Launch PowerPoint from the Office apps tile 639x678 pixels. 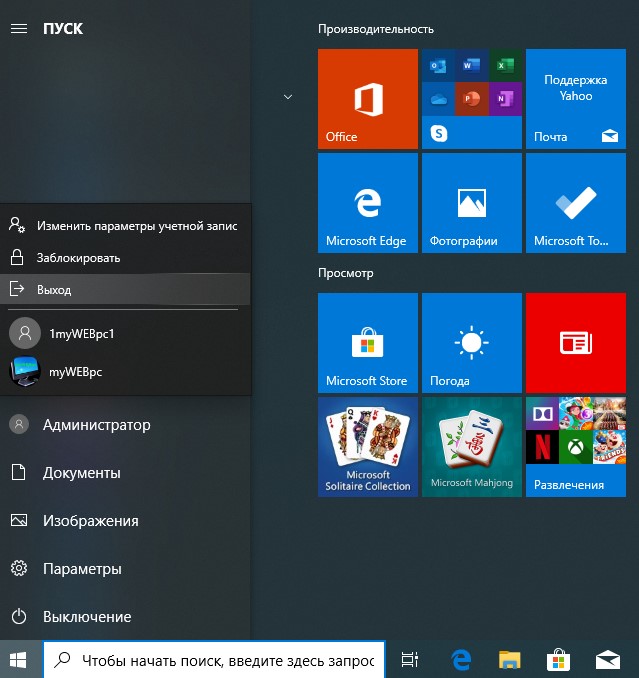coord(472,99)
